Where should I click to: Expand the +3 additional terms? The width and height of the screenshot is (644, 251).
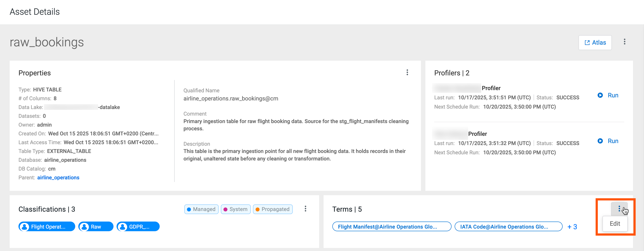pos(572,227)
